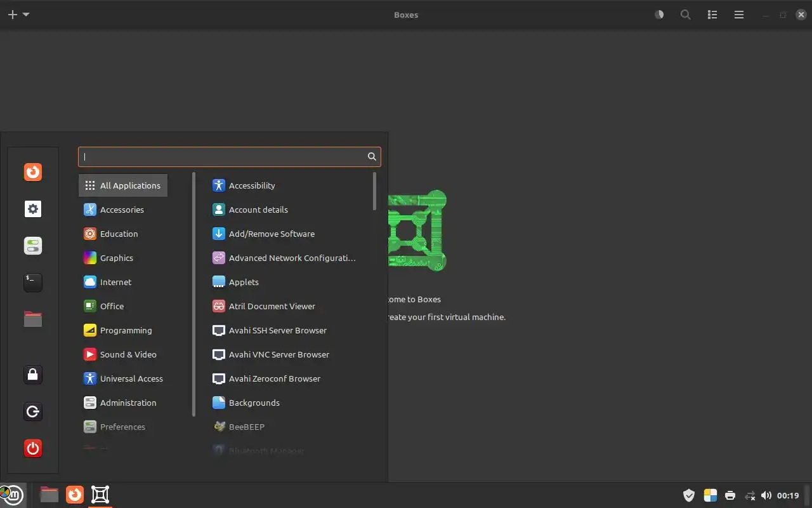The image size is (812, 508).
Task: Open Files from the bottom panel
Action: tap(49, 495)
